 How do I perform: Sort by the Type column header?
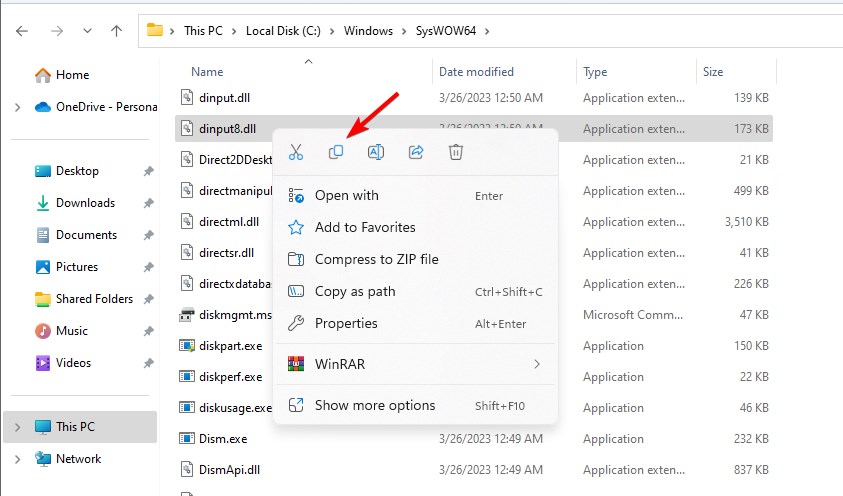595,72
